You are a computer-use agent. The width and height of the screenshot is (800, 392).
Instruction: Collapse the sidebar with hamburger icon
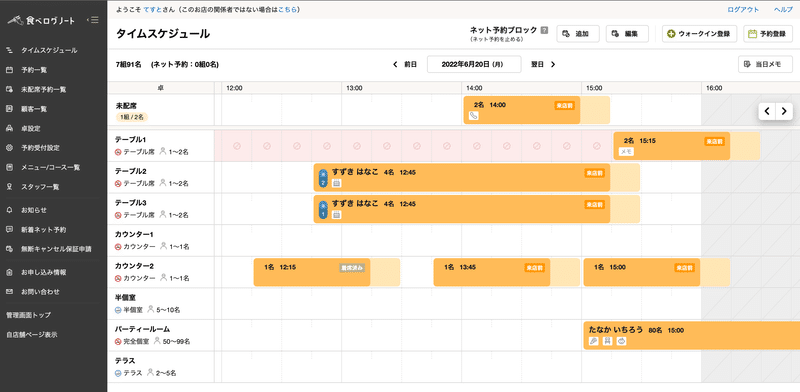point(93,20)
